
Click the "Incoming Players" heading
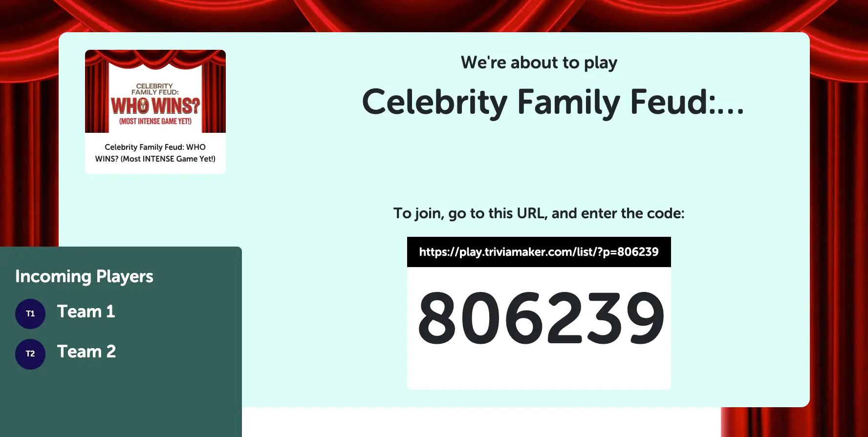click(84, 276)
